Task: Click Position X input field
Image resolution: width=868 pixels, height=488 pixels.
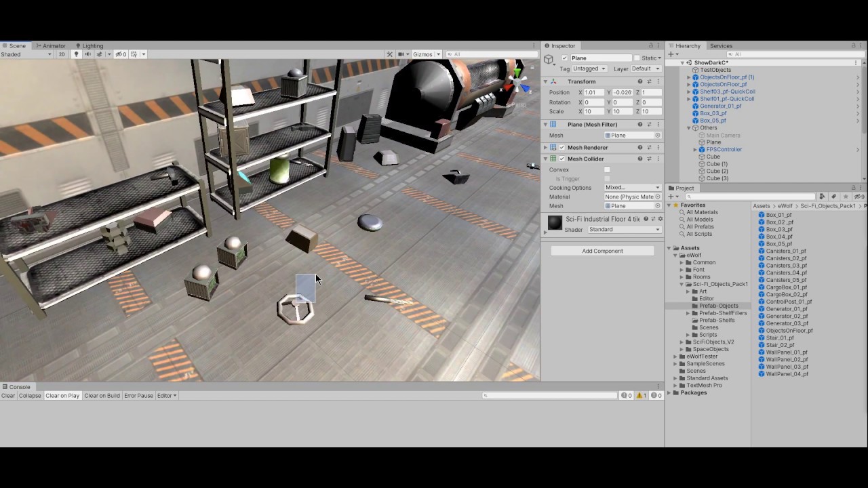Action: [594, 92]
